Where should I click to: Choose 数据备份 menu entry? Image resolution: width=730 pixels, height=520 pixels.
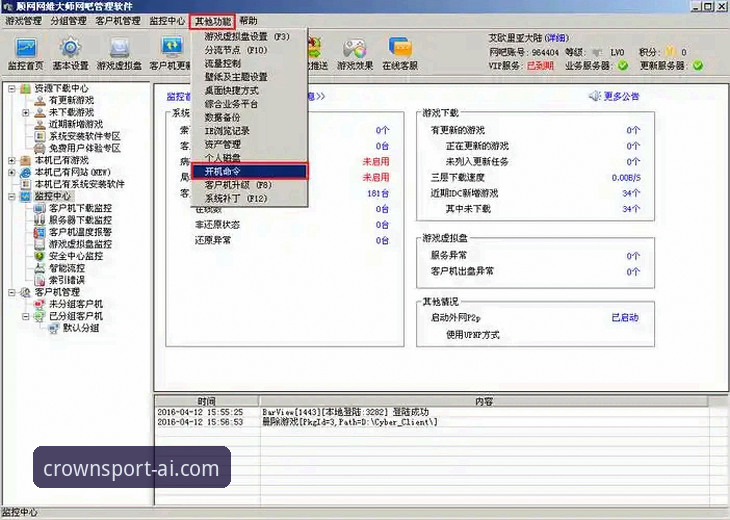coord(250,118)
